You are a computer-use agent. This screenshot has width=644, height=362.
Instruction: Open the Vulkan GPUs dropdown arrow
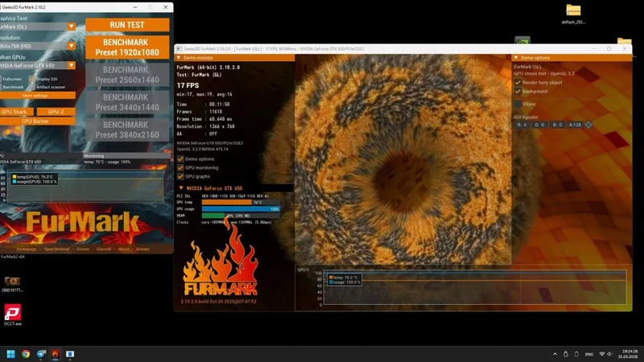(72, 65)
